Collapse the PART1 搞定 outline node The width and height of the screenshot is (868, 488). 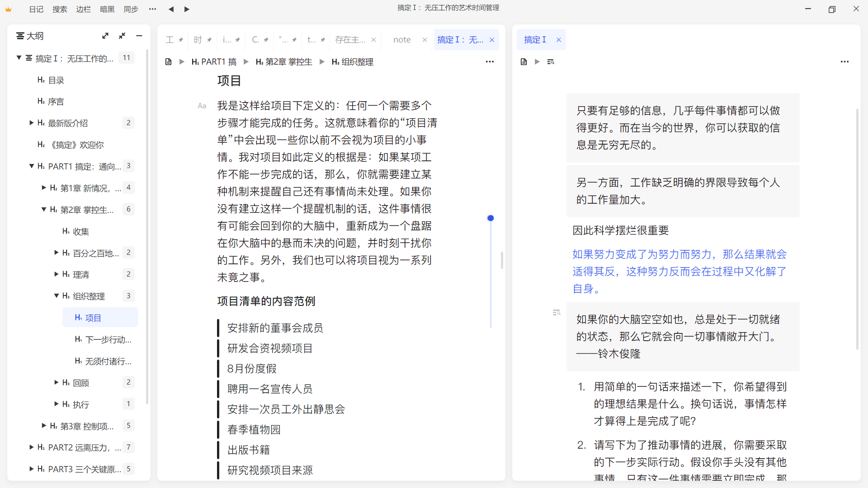(31, 166)
